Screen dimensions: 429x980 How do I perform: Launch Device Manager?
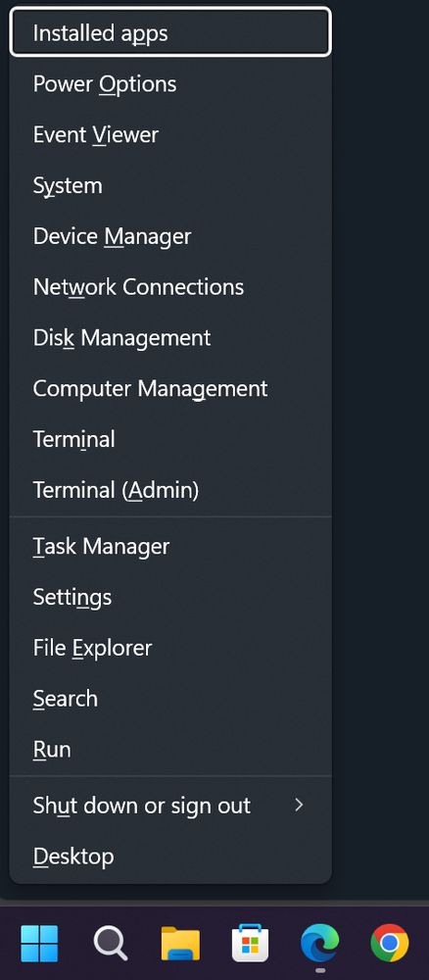[x=170, y=236]
